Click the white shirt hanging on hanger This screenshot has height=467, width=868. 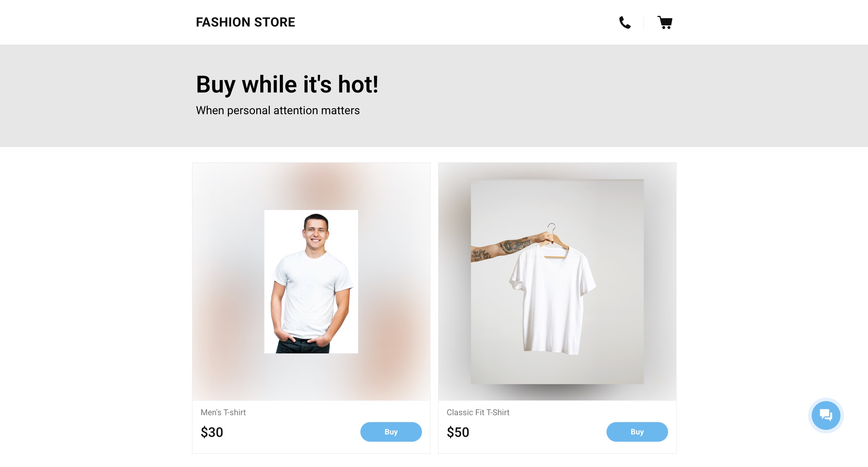pos(553,300)
